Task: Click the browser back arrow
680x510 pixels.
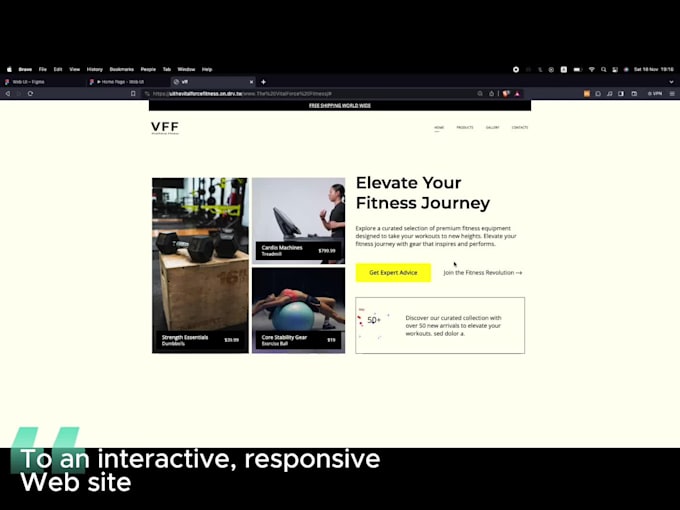Action: [8, 93]
